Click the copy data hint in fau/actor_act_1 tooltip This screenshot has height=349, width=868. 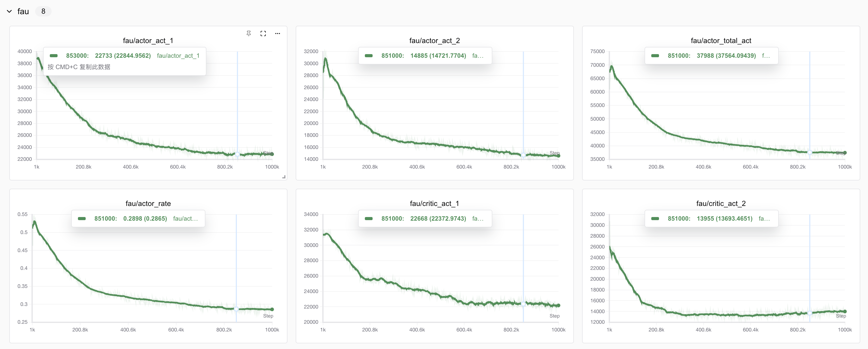click(x=79, y=67)
